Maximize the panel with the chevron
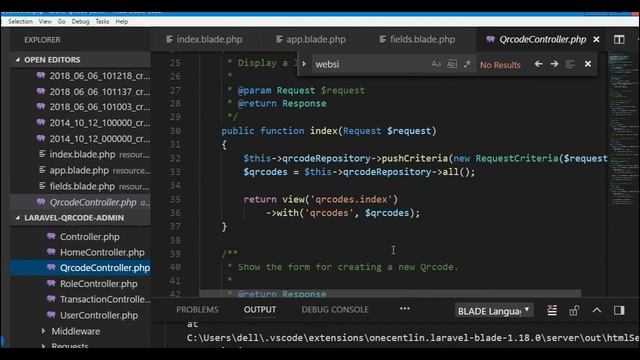 [x=597, y=311]
